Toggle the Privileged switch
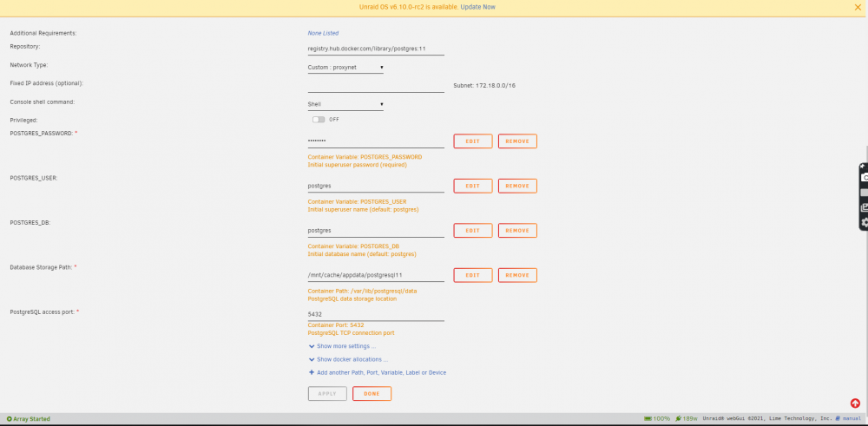 tap(319, 120)
